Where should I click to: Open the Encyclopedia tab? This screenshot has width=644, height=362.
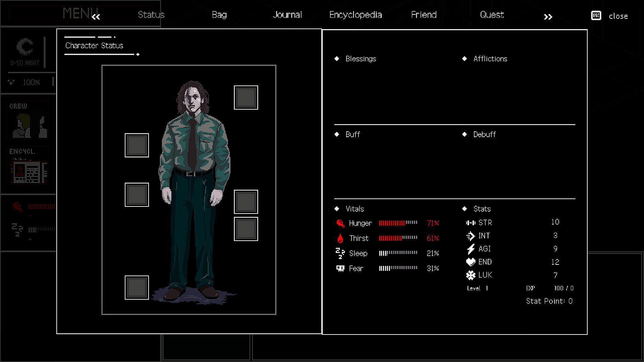(356, 15)
